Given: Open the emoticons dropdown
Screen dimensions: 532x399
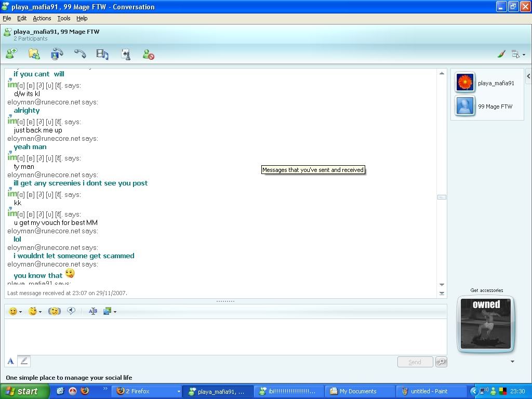Looking at the screenshot, I should click(x=15, y=311).
